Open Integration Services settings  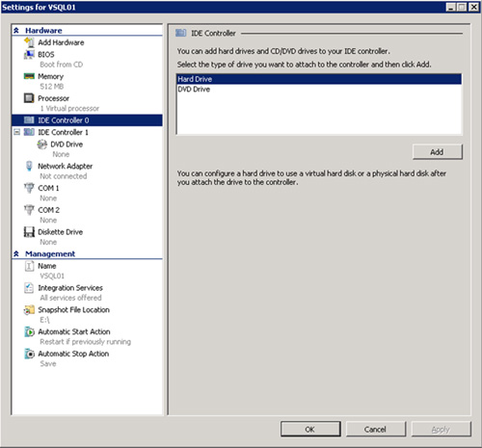(70, 288)
